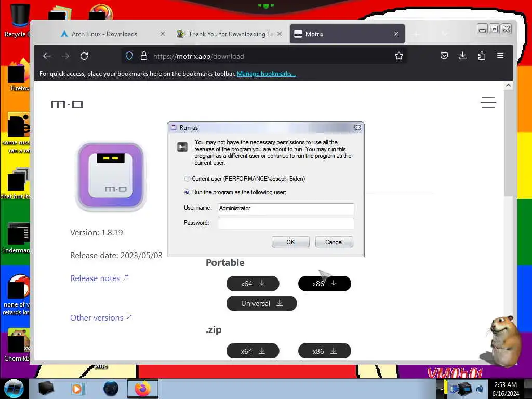Go back using the browser back arrow
This screenshot has height=399, width=532.
(47, 56)
